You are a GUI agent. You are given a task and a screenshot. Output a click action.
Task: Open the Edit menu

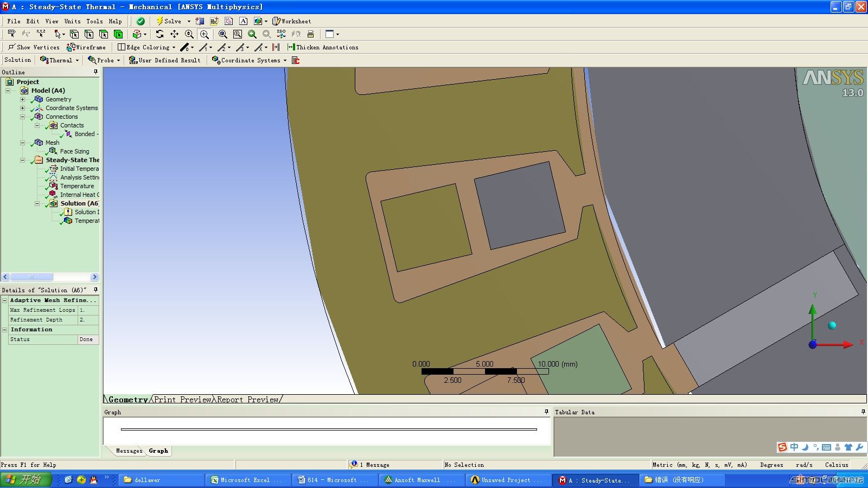tap(33, 21)
